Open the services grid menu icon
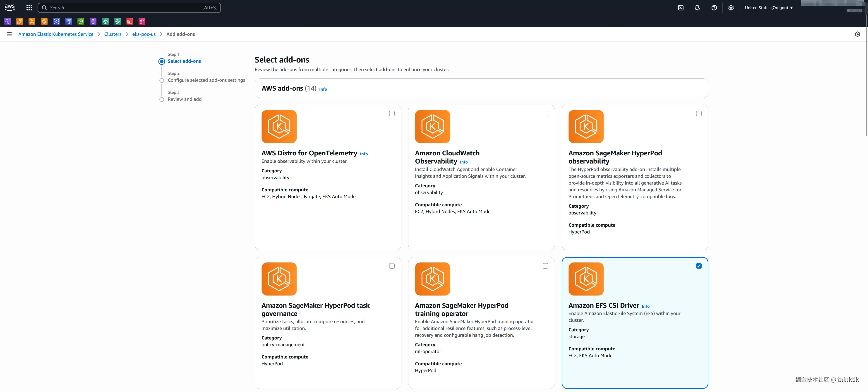Image resolution: width=868 pixels, height=392 pixels. tap(29, 7)
